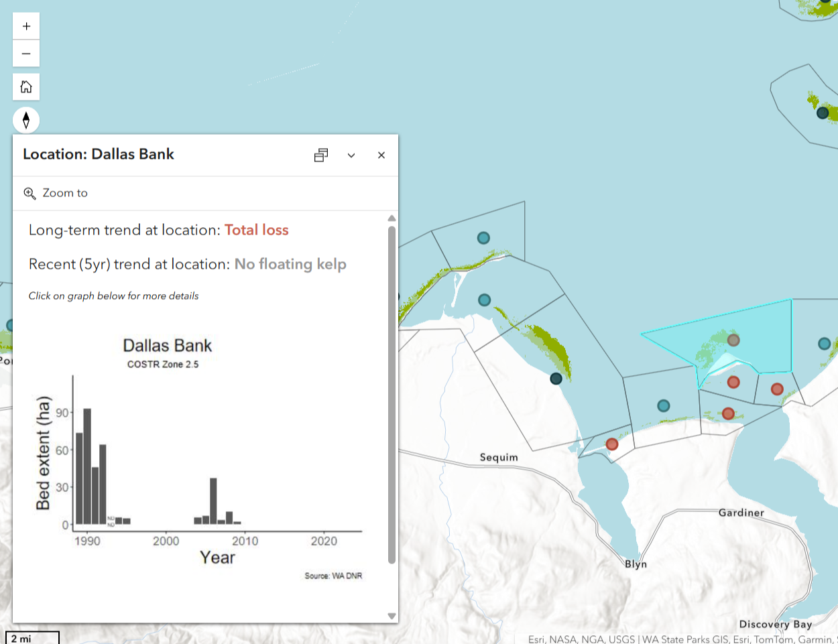Zoom out with the minus button
This screenshot has width=838, height=644.
[x=26, y=54]
